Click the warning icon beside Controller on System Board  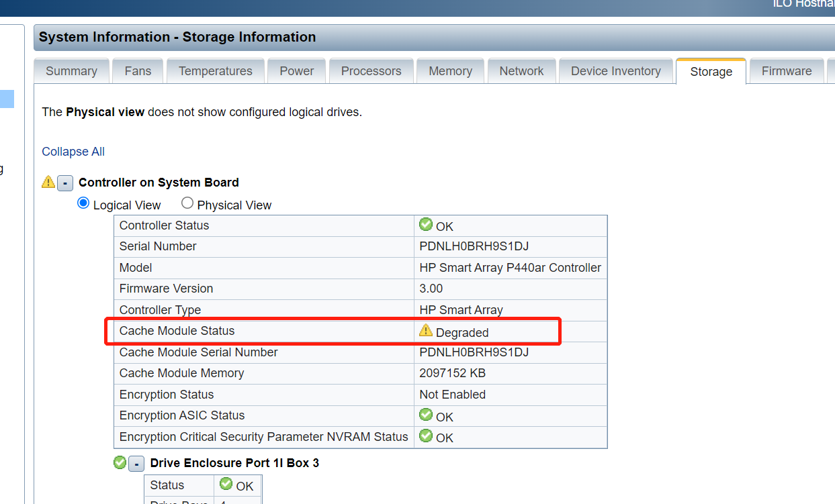pos(48,182)
